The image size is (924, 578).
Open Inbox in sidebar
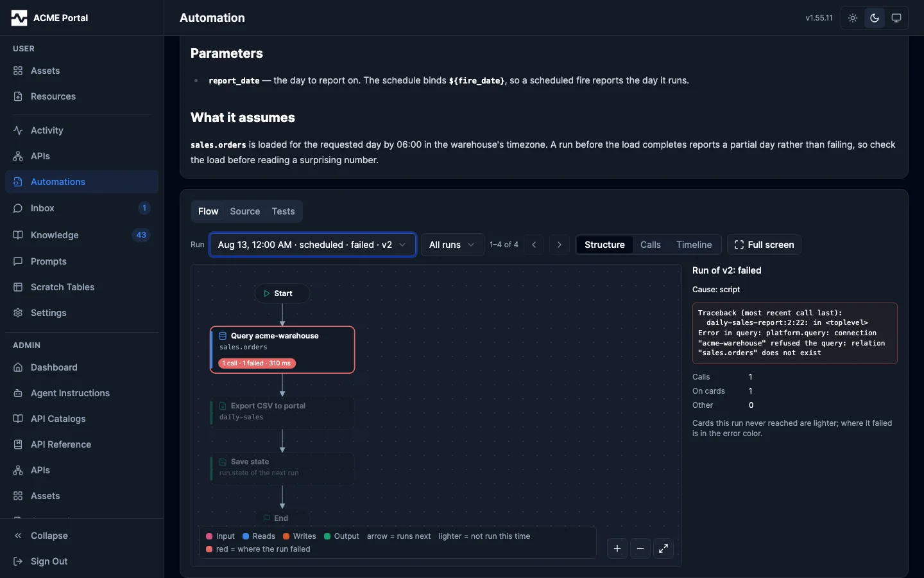[81, 208]
